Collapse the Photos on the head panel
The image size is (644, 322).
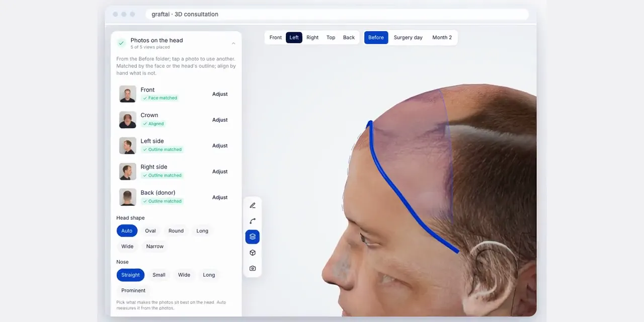tap(233, 43)
